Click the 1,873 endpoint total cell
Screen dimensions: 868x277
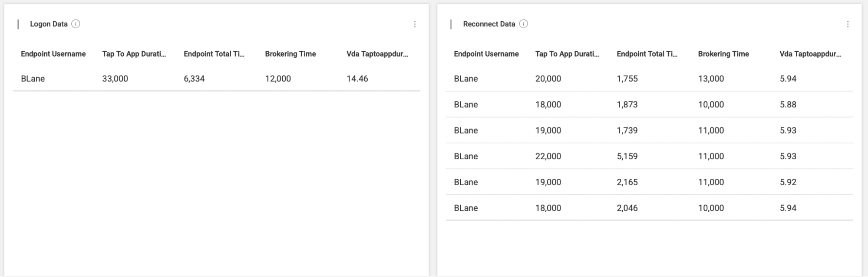(627, 104)
